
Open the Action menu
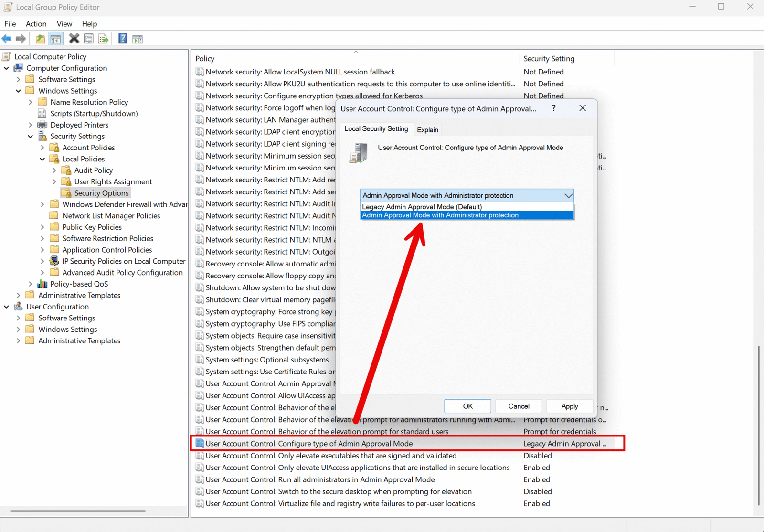pos(36,23)
